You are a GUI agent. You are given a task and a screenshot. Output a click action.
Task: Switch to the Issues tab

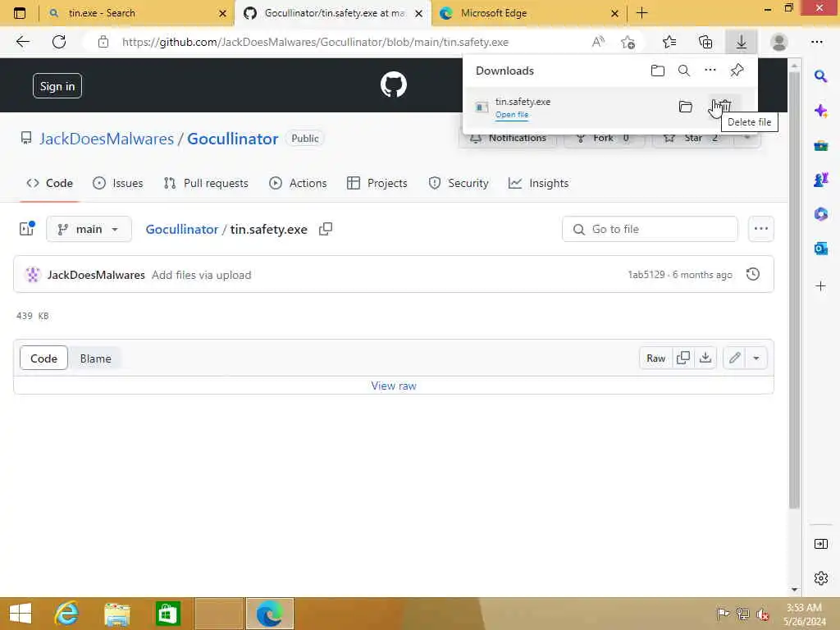pyautogui.click(x=118, y=183)
